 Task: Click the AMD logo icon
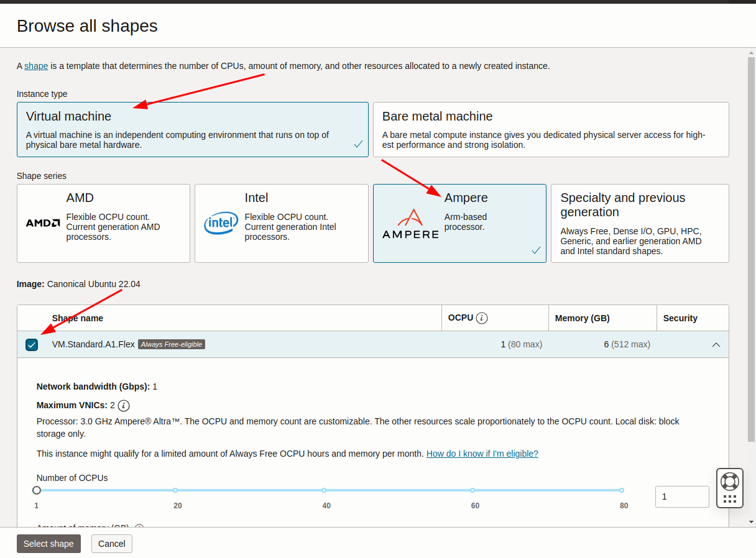point(43,222)
